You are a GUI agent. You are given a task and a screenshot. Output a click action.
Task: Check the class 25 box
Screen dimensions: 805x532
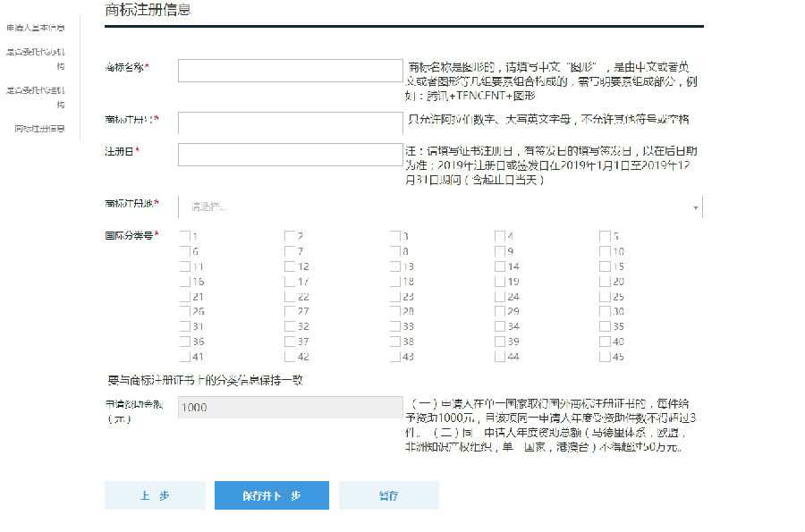[605, 297]
